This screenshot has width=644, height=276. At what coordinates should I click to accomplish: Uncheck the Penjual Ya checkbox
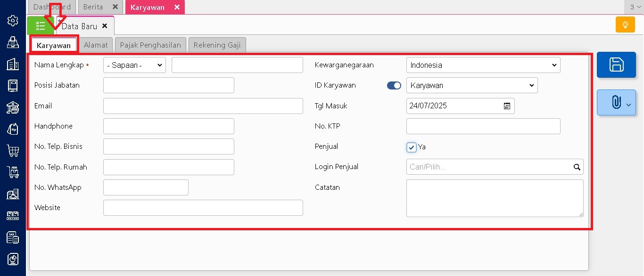(412, 147)
